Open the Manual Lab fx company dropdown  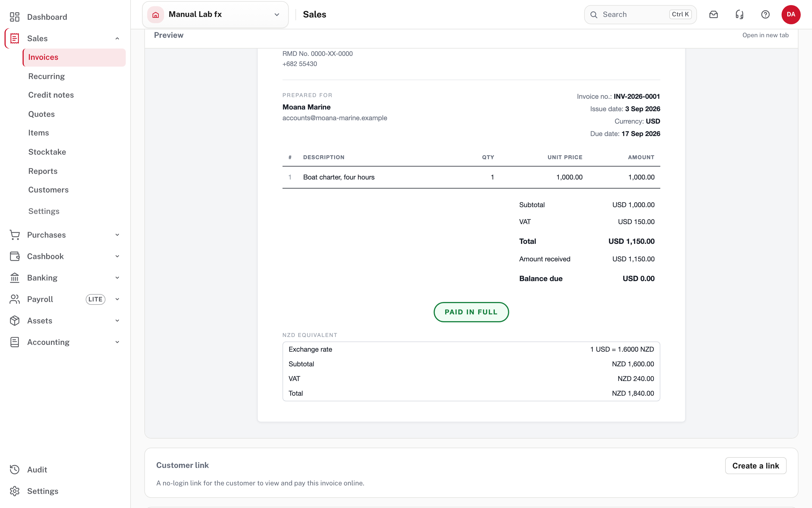215,15
